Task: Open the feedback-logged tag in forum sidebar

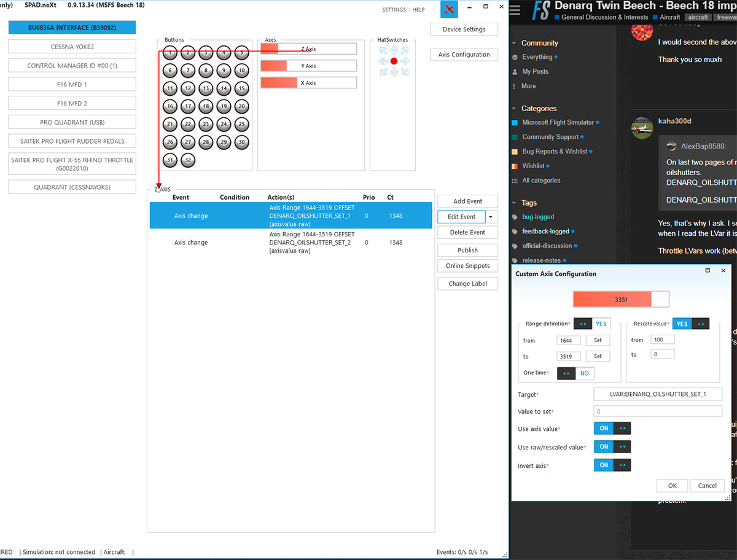Action: coord(545,231)
